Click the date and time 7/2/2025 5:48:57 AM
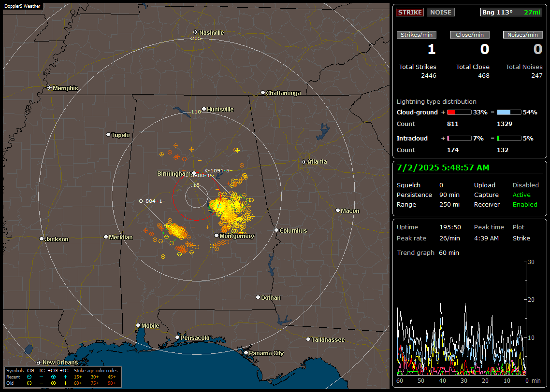This screenshot has width=550, height=392. (443, 168)
